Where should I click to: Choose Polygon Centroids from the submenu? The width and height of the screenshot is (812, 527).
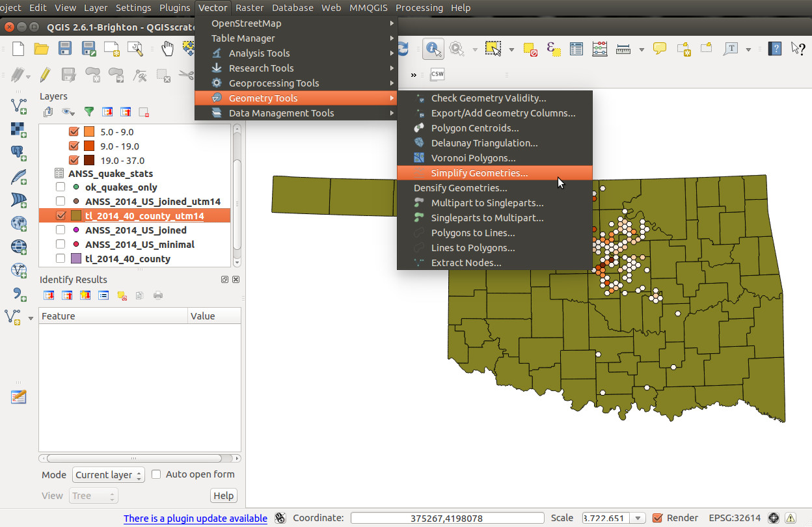pyautogui.click(x=494, y=128)
